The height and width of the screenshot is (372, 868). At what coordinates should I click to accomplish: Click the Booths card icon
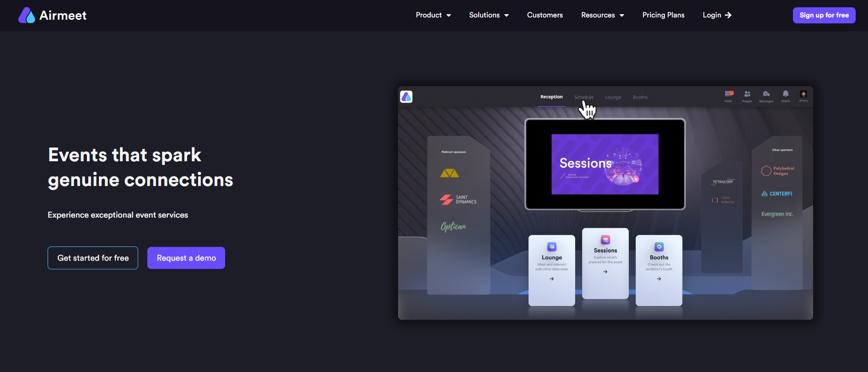click(659, 247)
